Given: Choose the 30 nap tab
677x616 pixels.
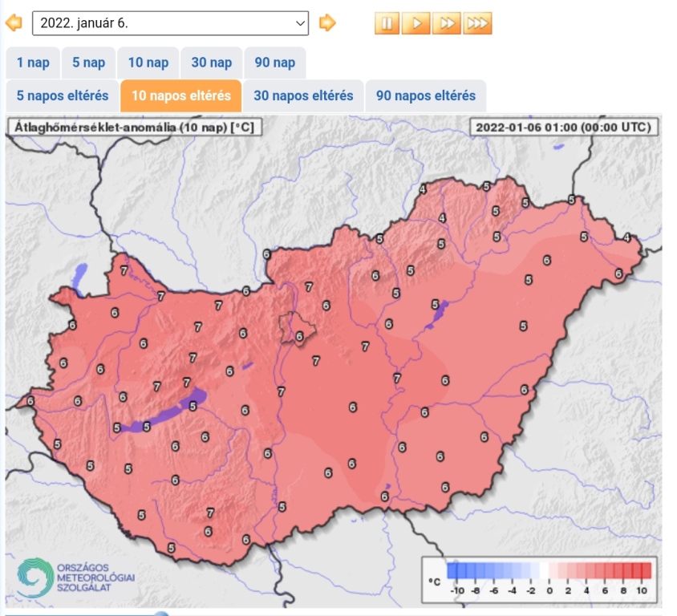Looking at the screenshot, I should [x=211, y=63].
